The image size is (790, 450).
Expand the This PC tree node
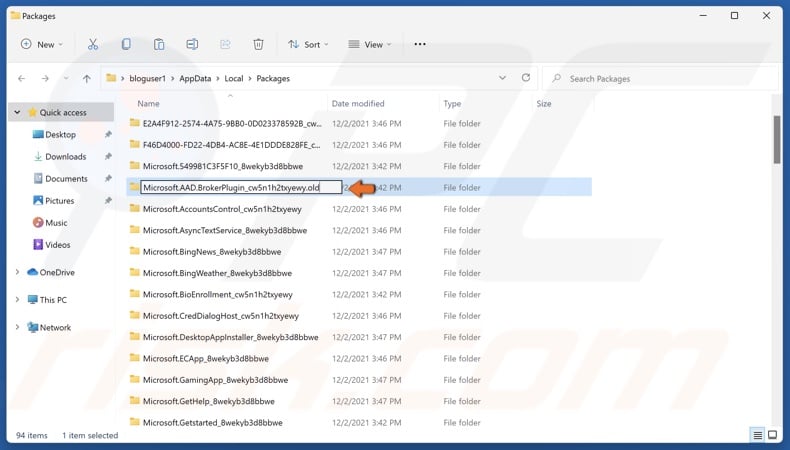pos(17,300)
